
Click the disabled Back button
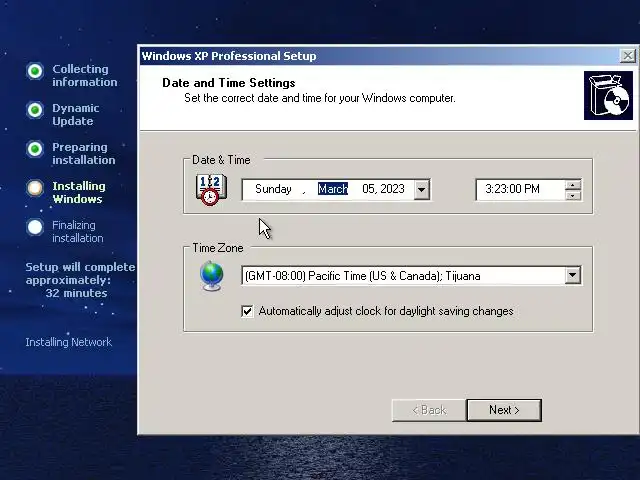tap(429, 410)
